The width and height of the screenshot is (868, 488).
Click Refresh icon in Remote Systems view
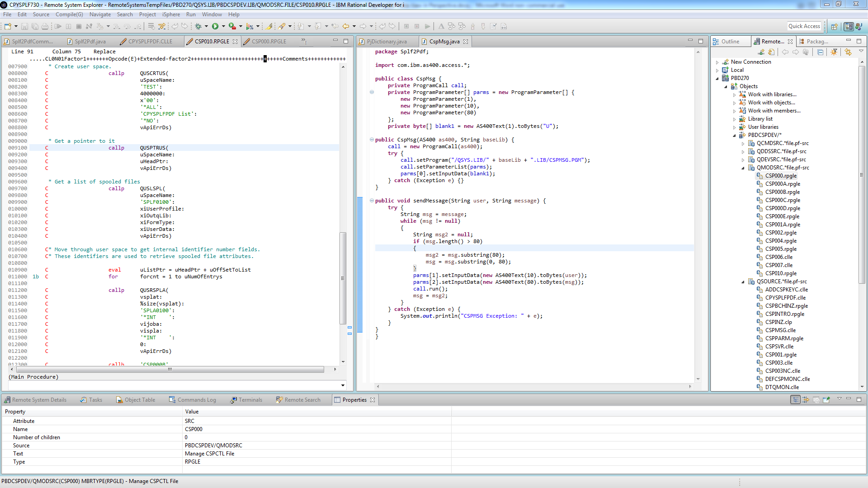(x=771, y=52)
